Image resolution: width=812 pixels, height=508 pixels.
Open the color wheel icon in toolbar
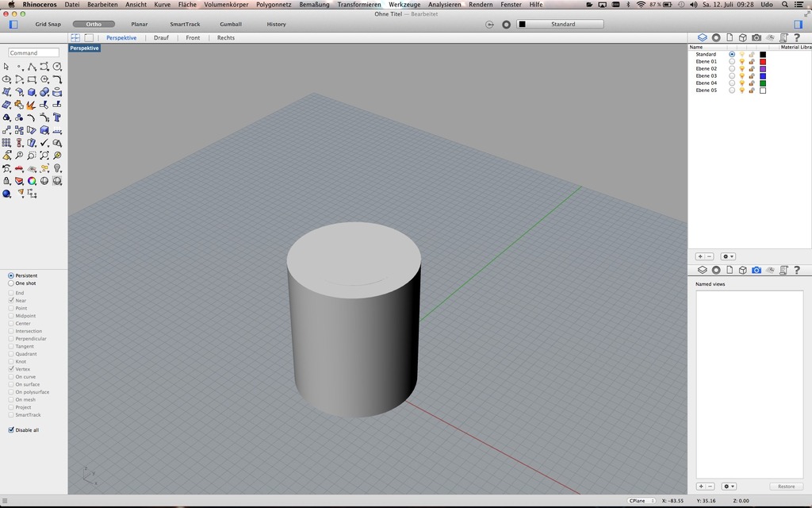click(x=32, y=181)
